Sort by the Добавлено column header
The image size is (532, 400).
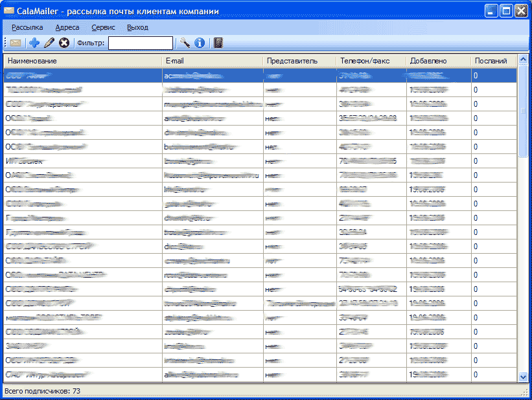point(438,61)
